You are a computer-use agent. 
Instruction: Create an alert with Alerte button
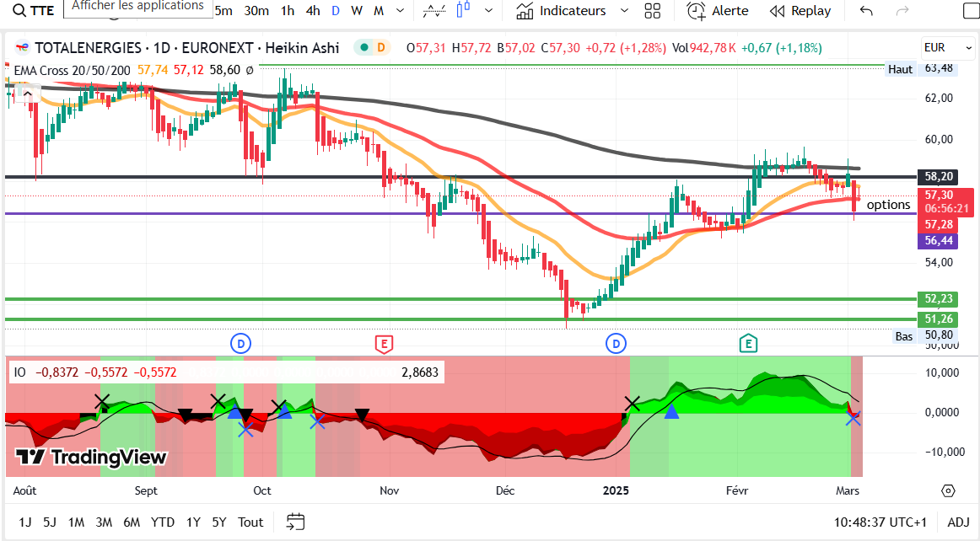click(x=718, y=11)
